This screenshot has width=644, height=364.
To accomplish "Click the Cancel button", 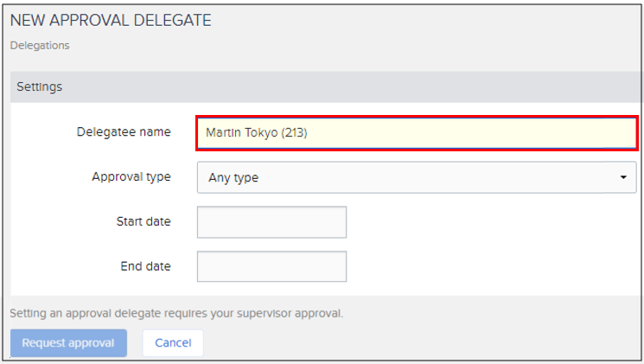I will (x=173, y=343).
